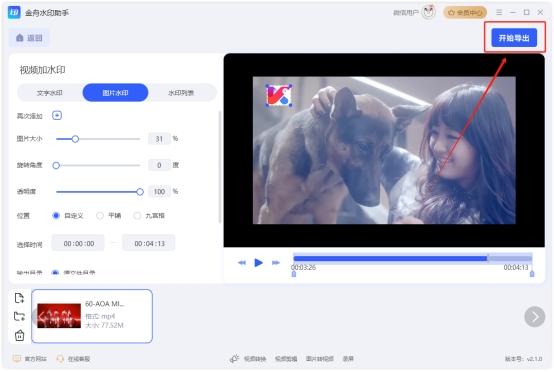Select the 图片水印 tab
The width and height of the screenshot is (554, 372).
click(x=115, y=93)
